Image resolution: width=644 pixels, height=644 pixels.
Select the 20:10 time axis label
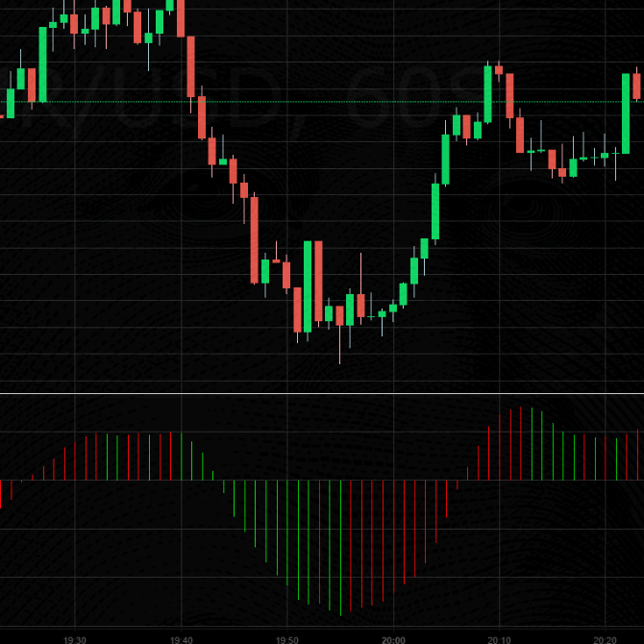click(498, 638)
